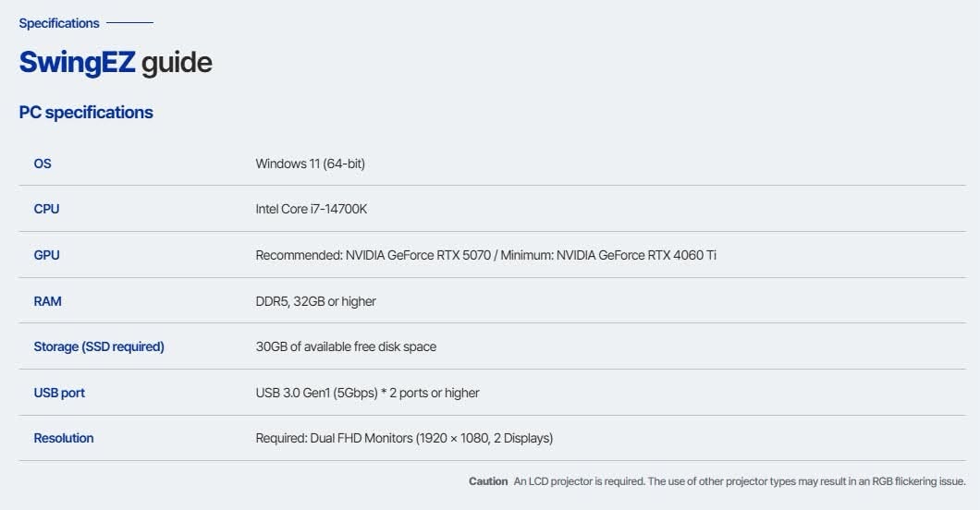
Task: Select the Windows 11 (64-bit) value
Action: point(310,164)
